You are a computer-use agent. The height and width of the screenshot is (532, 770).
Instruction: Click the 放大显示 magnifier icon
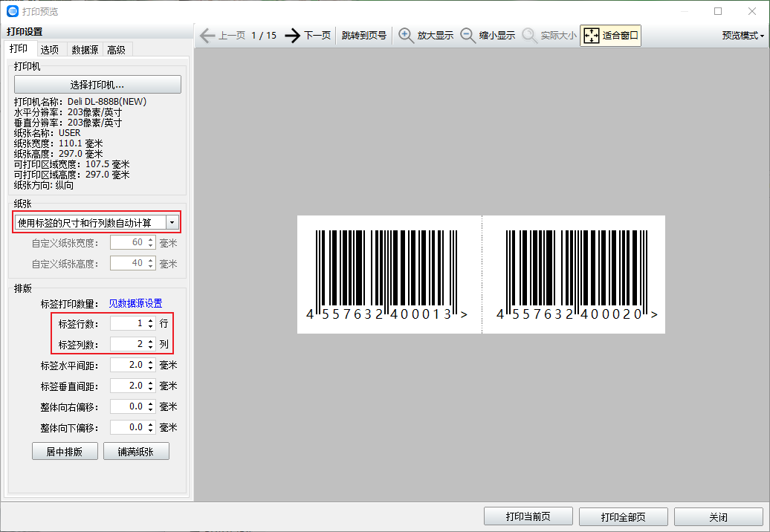(406, 36)
